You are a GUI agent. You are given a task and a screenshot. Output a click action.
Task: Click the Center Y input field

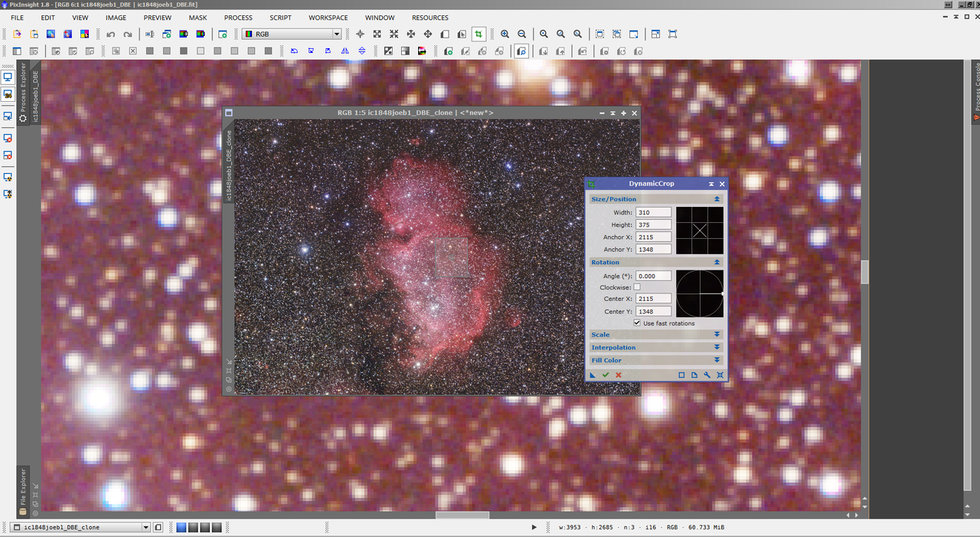(x=653, y=312)
